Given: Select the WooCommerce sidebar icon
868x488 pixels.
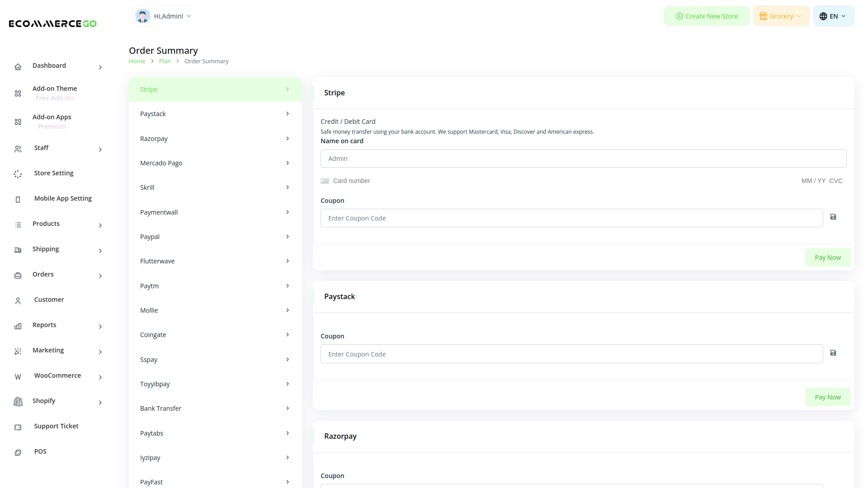Looking at the screenshot, I should click(x=18, y=376).
